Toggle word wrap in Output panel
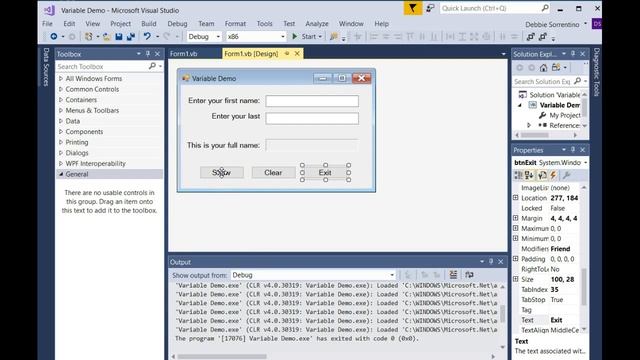 (469, 275)
